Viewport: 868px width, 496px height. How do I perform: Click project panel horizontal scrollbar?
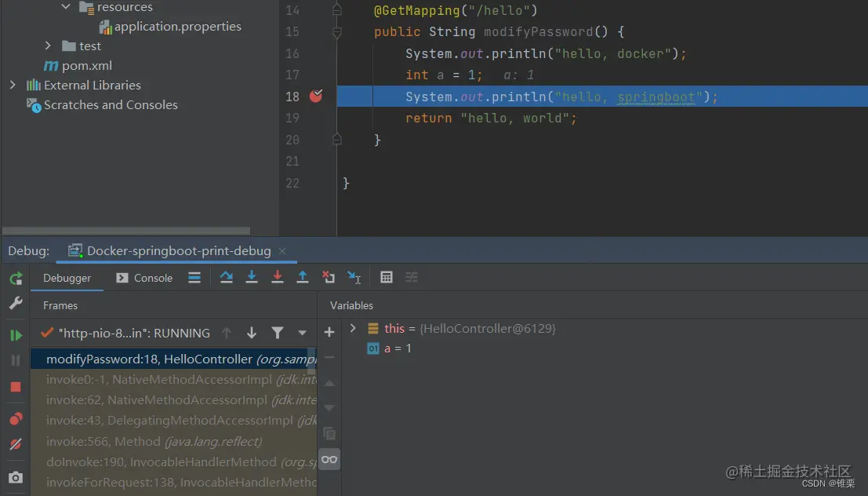pos(126,231)
